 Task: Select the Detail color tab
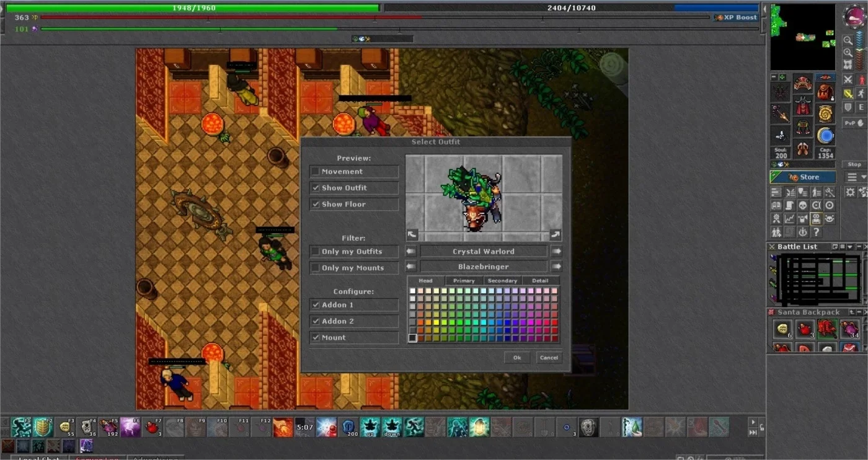click(x=540, y=281)
